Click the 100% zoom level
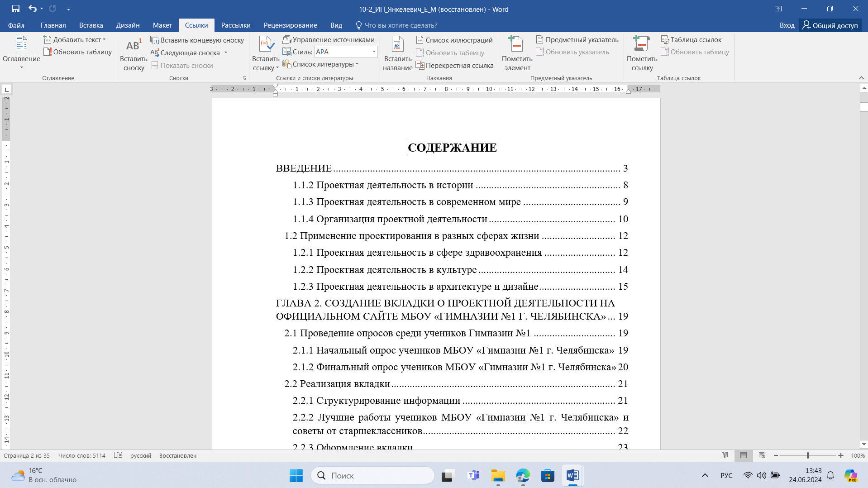868x488 pixels. coord(858,456)
